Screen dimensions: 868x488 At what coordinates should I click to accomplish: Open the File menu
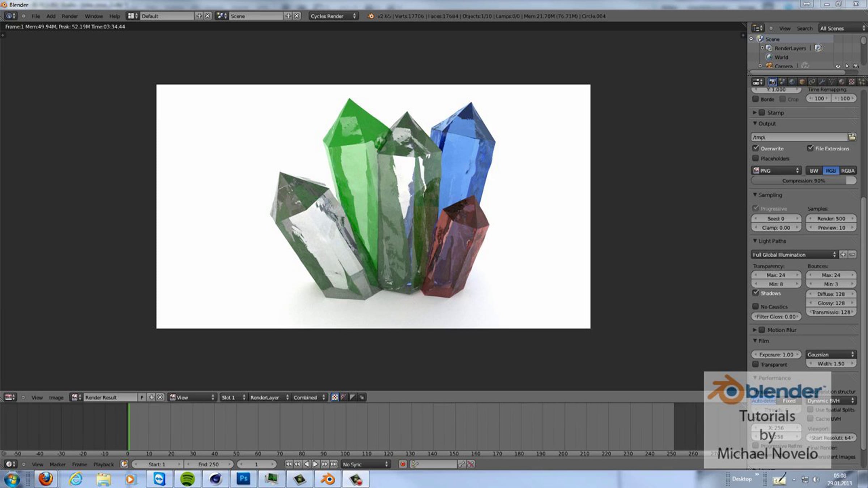click(x=35, y=16)
